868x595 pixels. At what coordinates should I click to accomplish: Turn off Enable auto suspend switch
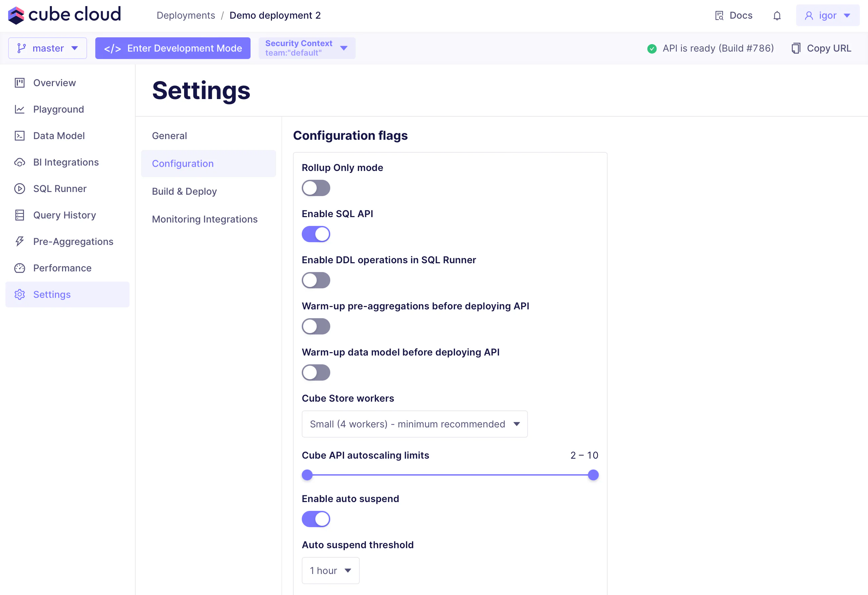316,519
